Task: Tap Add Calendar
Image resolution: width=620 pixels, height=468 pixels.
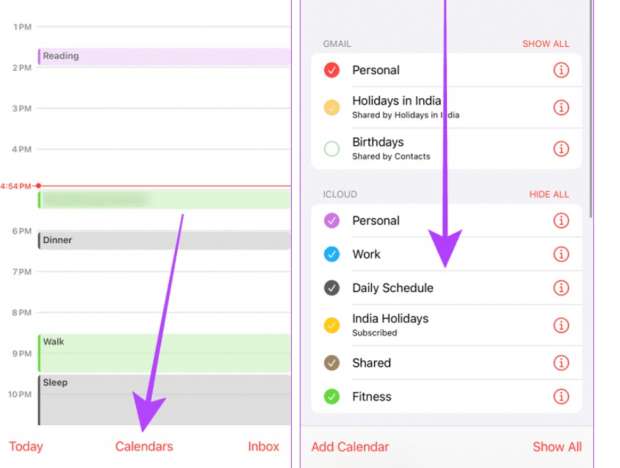Action: [x=350, y=447]
